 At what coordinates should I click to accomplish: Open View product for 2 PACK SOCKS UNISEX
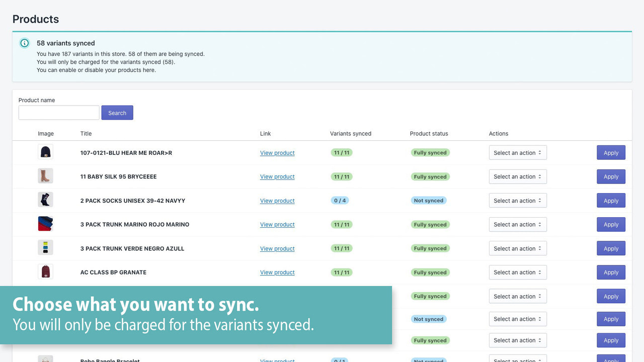coord(277,200)
